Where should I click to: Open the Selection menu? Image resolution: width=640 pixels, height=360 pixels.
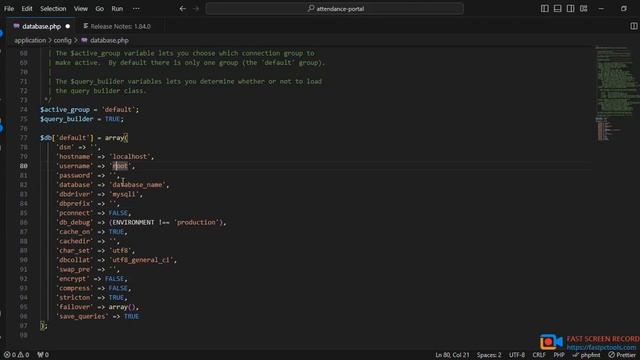point(53,9)
